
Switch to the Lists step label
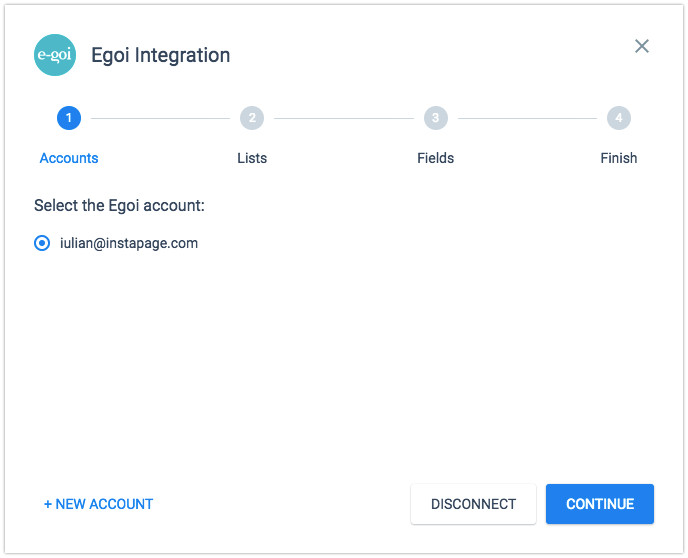tap(252, 158)
